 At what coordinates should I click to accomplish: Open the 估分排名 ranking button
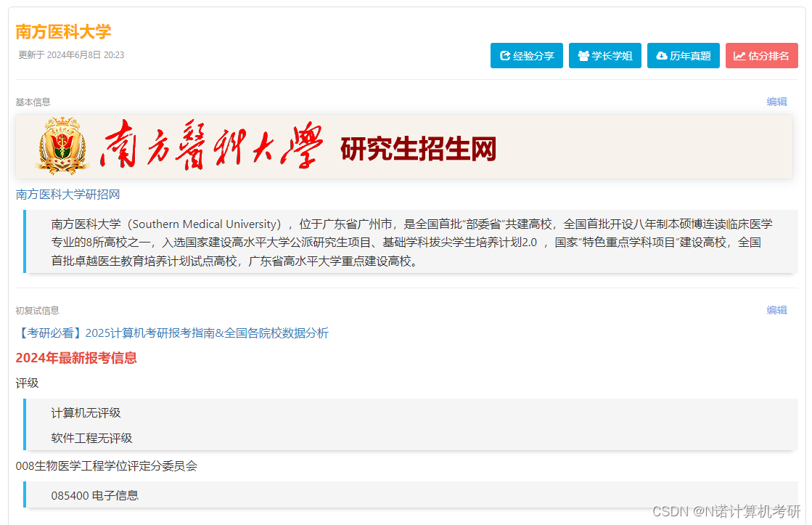762,55
